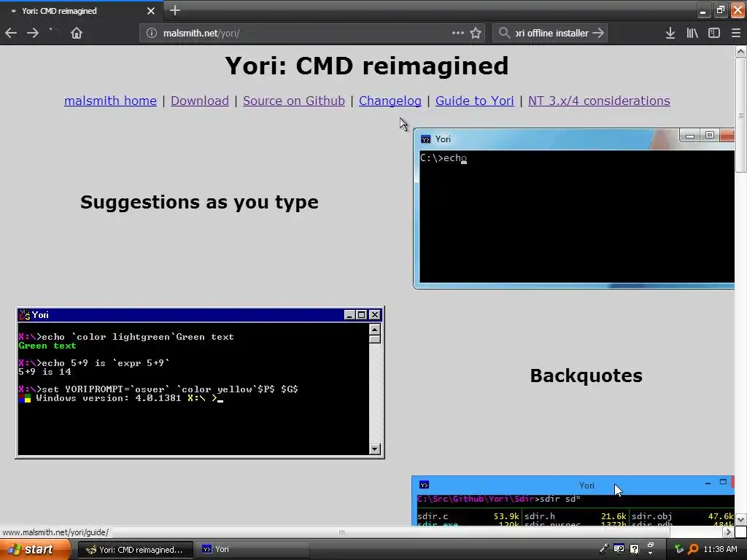Submit search with the arrow button

pos(598,33)
